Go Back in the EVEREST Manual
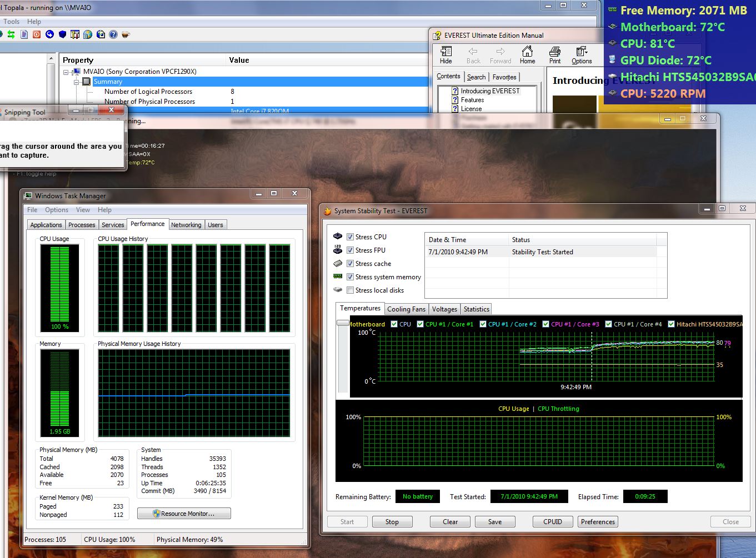 tap(473, 55)
